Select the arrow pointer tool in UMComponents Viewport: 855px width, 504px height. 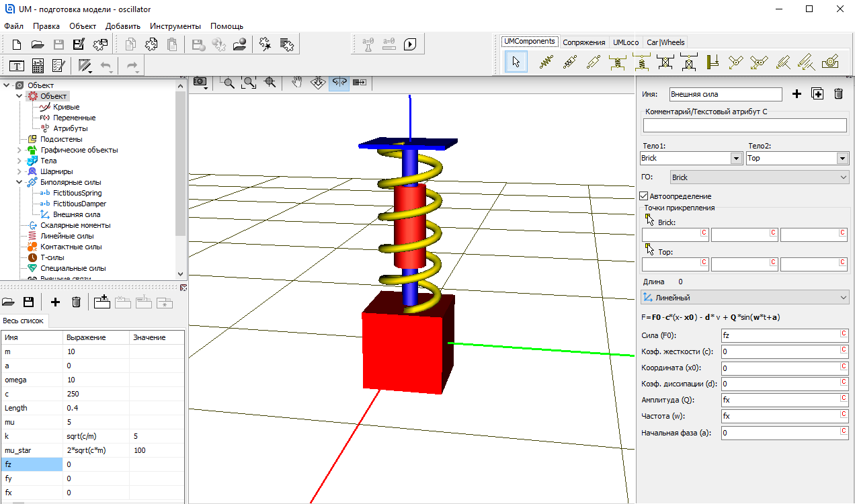[516, 62]
